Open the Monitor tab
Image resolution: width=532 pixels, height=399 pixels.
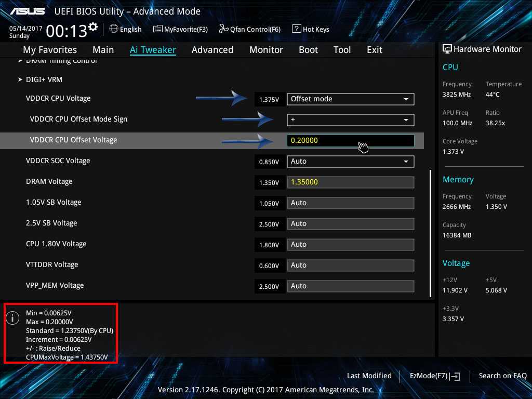[x=266, y=50]
